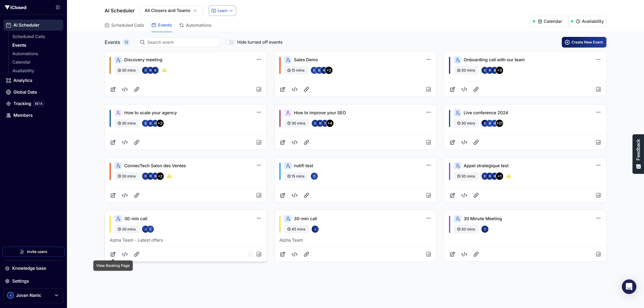Click Create New Event button
The width and height of the screenshot is (644, 308).
point(584,42)
